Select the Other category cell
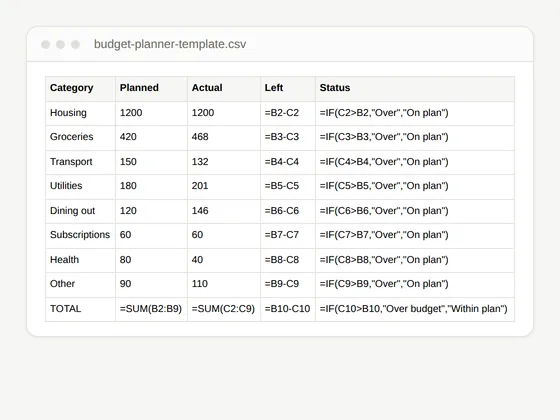560x420 pixels. pos(80,284)
